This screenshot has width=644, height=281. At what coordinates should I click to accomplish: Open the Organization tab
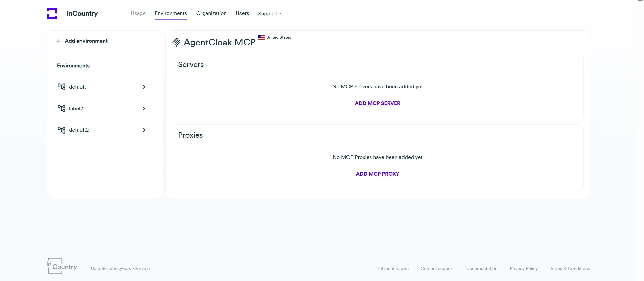[211, 13]
